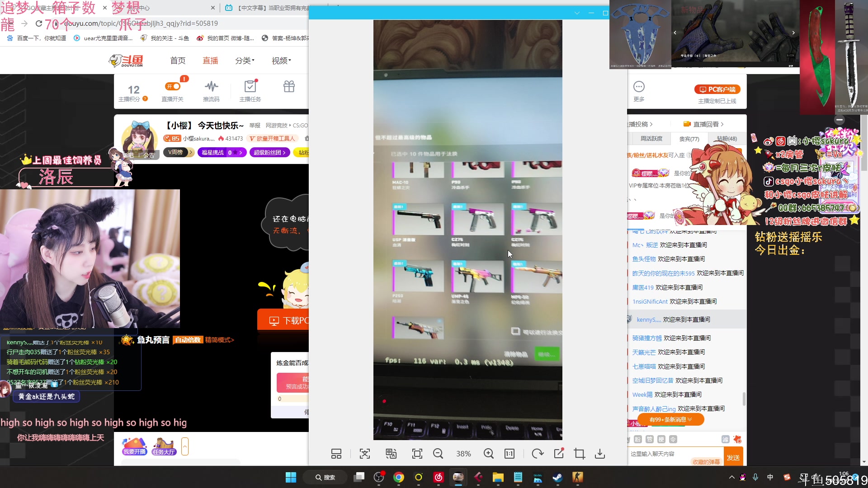Viewport: 868px width, 488px height.
Task: Open the image edit tool
Action: 559,454
